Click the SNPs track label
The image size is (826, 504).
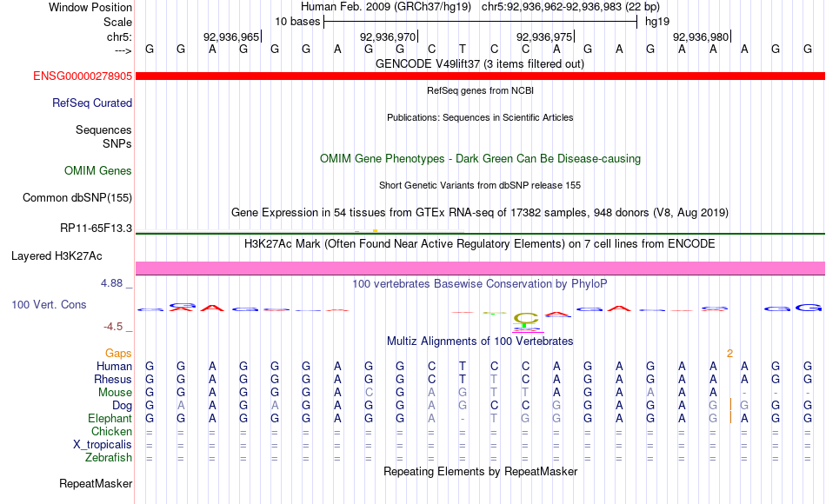click(117, 143)
